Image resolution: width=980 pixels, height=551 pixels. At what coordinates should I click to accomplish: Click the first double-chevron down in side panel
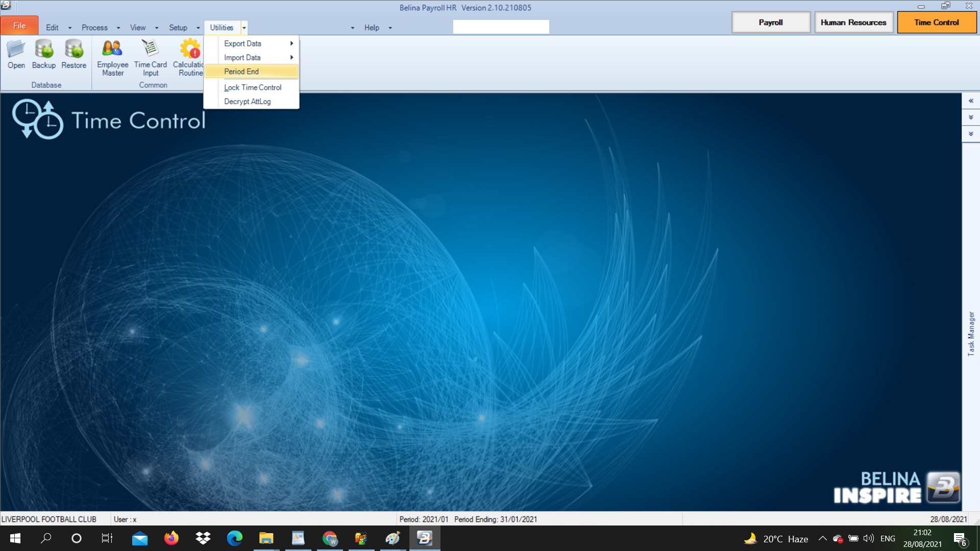[971, 117]
